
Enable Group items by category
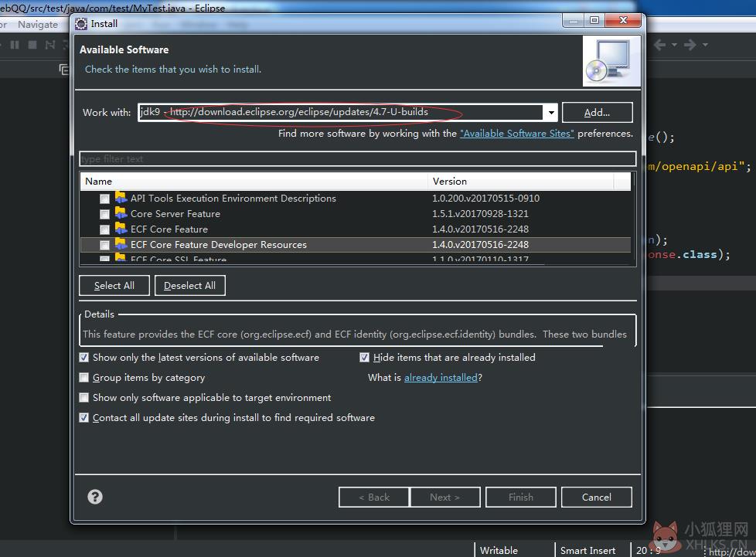pyautogui.click(x=84, y=377)
